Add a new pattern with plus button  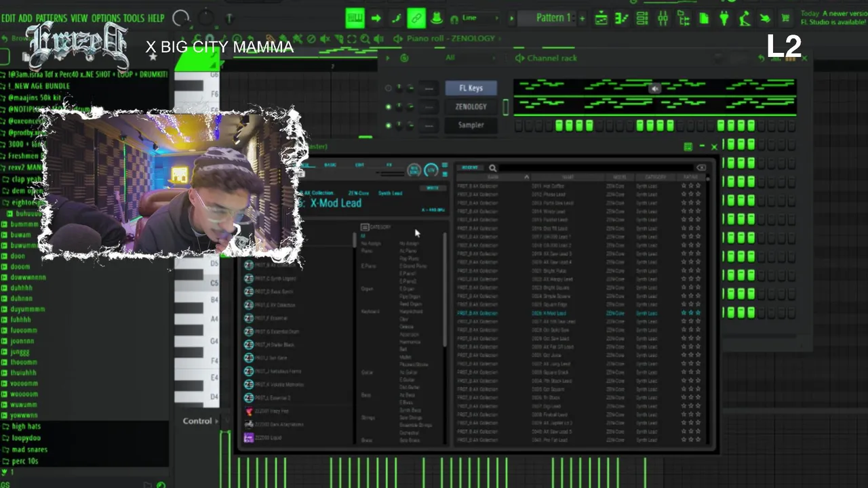click(581, 18)
